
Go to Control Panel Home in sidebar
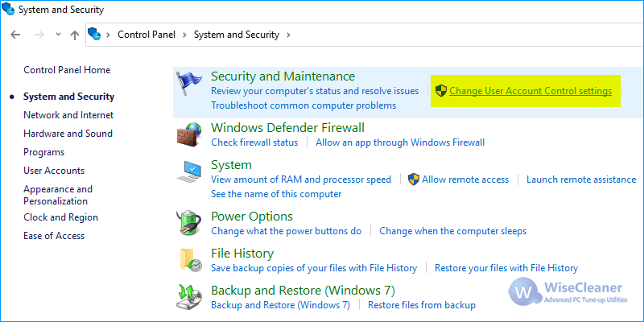[67, 70]
